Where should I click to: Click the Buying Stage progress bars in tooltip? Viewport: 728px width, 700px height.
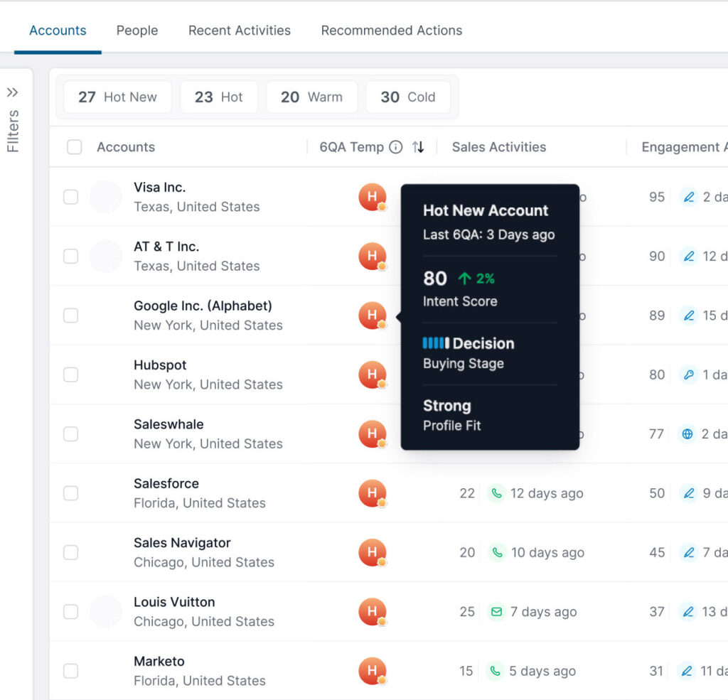click(435, 343)
